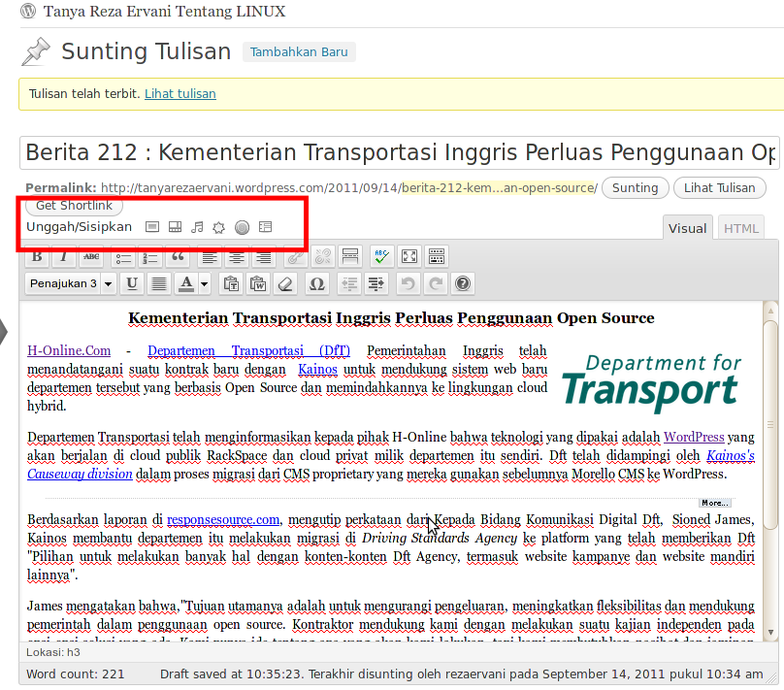Apply blockquote formatting
The height and width of the screenshot is (690, 784).
[178, 256]
